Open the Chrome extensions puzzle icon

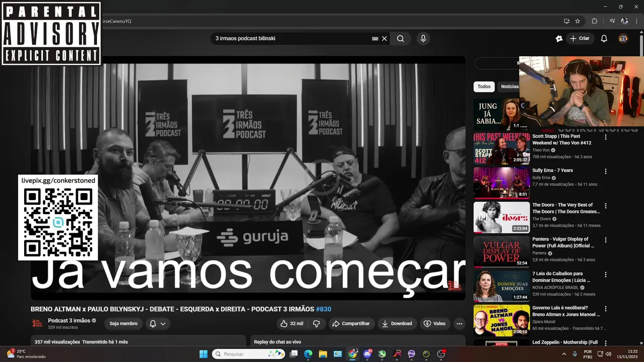pos(594,21)
